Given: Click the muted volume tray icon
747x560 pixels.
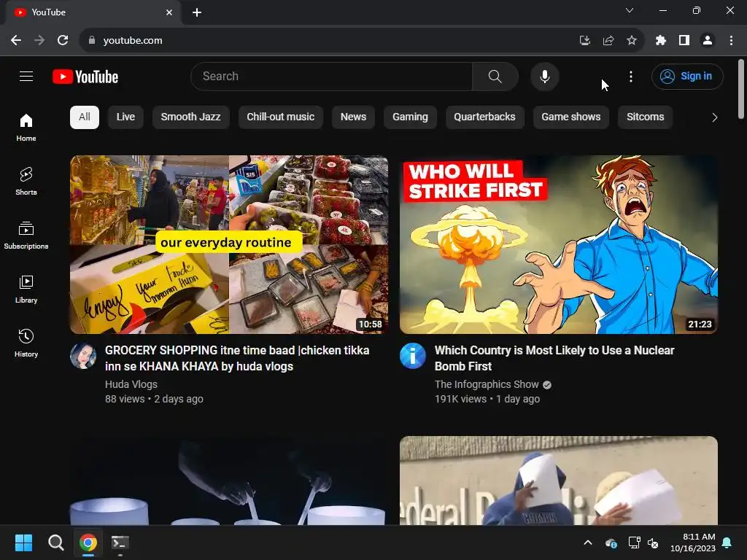Looking at the screenshot, I should click(653, 542).
